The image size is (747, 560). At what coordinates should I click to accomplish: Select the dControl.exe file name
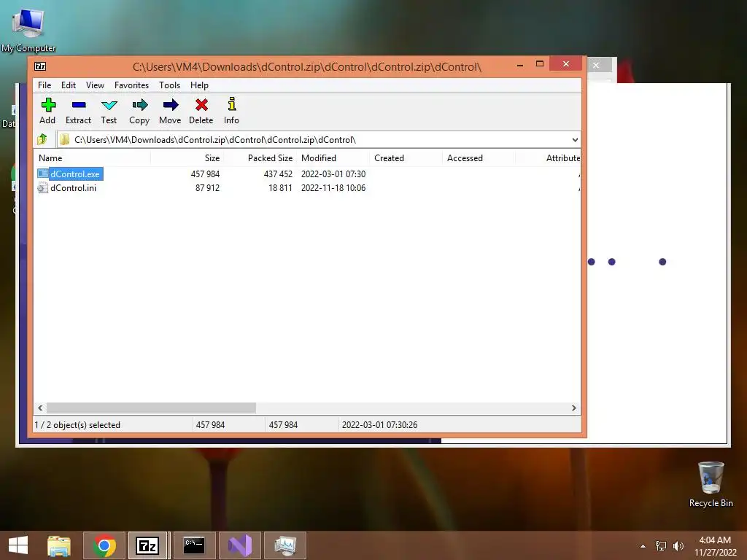(75, 174)
